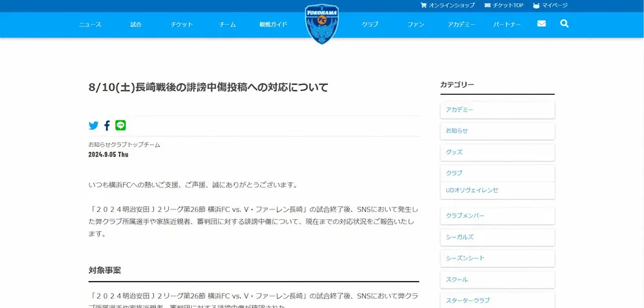Expand the アカデミー navigation menu

(461, 24)
